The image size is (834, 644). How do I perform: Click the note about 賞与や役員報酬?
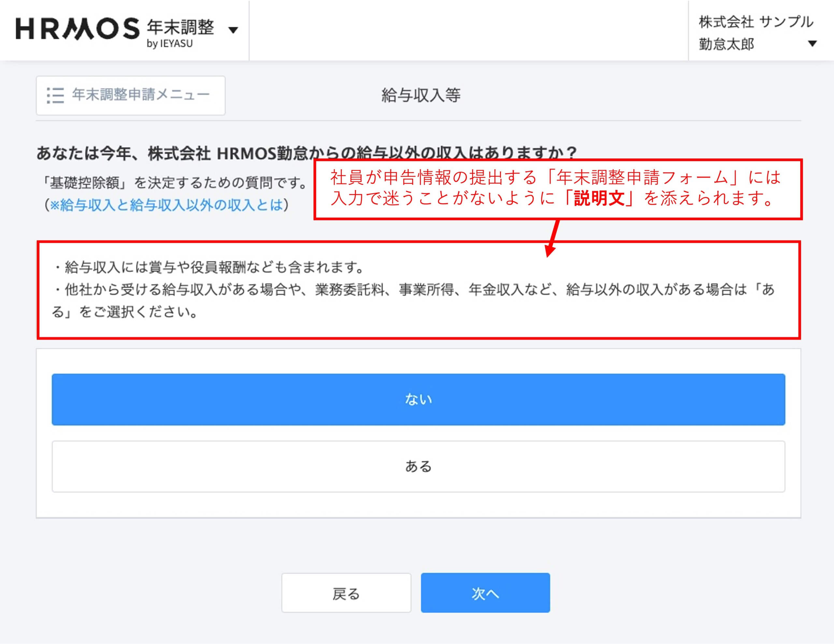pos(209,267)
